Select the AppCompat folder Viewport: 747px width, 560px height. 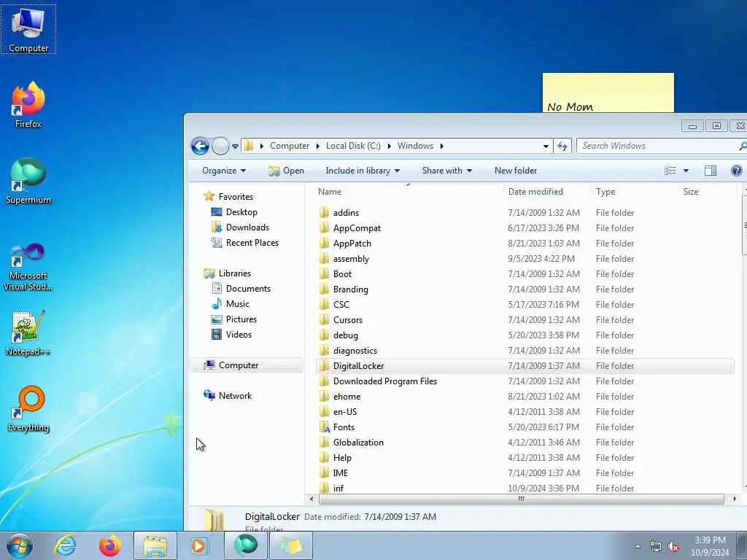tap(524, 227)
